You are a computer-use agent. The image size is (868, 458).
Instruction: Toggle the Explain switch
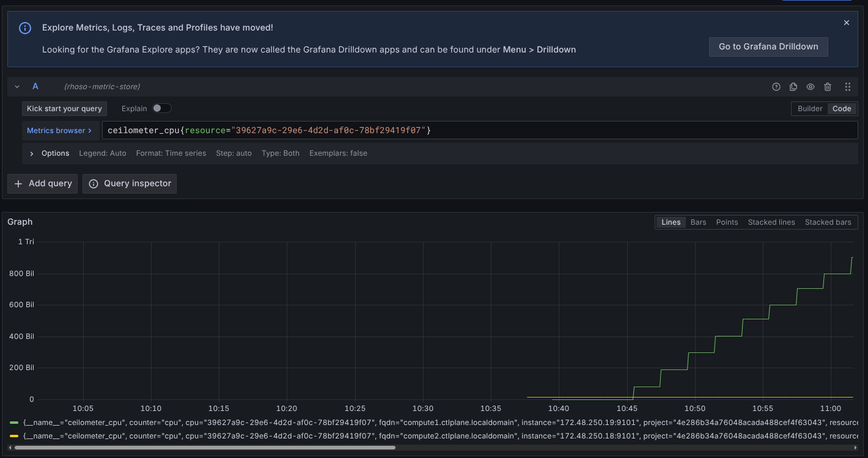click(x=162, y=108)
